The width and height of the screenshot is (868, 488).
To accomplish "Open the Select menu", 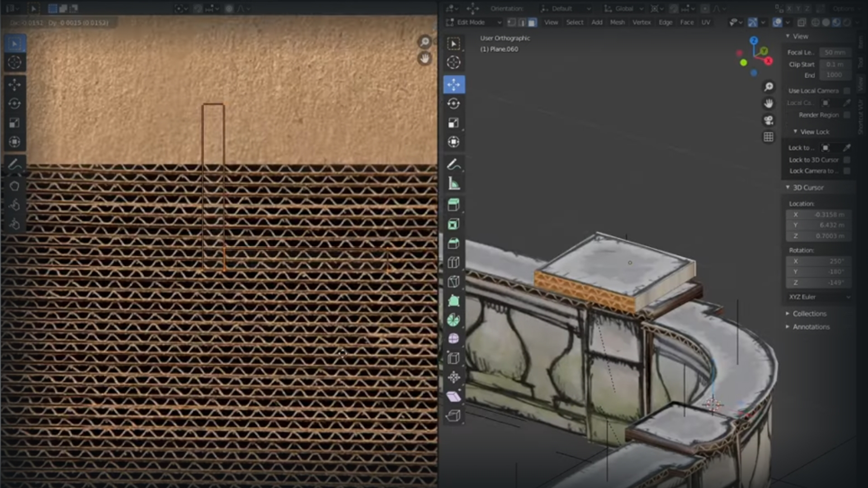I will tap(575, 22).
